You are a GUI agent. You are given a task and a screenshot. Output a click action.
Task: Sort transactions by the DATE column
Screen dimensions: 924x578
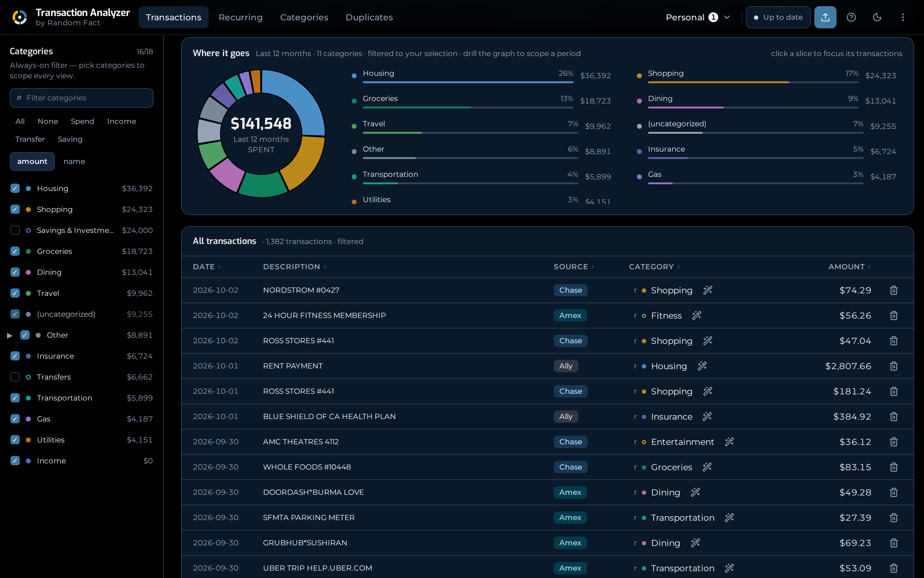tap(207, 267)
